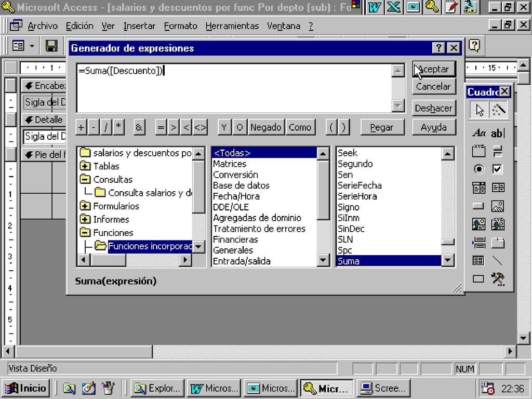Select the Tab Control tool in the toolbox
The height and width of the screenshot is (399, 532).
pos(498,242)
